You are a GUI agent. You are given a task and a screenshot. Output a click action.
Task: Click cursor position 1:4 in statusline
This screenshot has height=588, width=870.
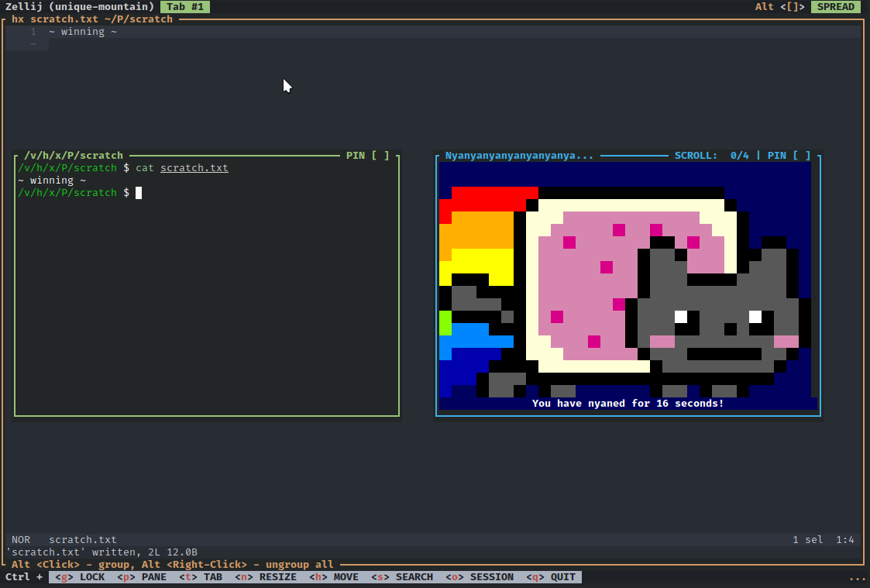point(845,540)
